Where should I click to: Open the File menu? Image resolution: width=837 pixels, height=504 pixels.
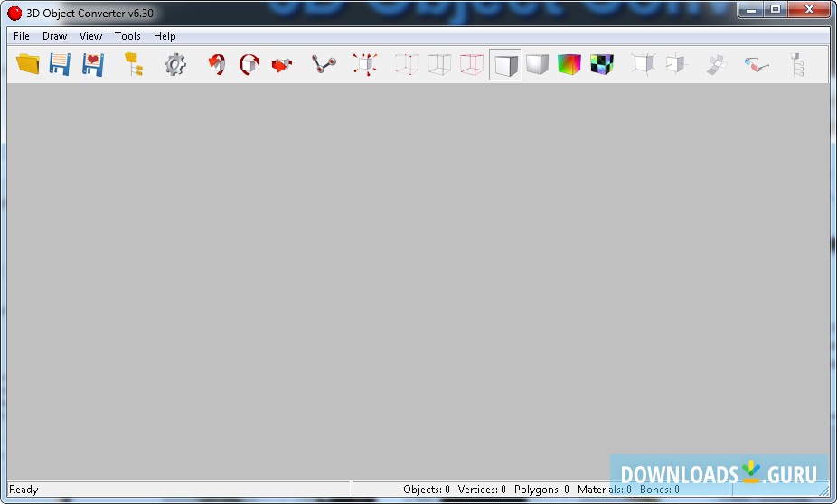point(22,36)
